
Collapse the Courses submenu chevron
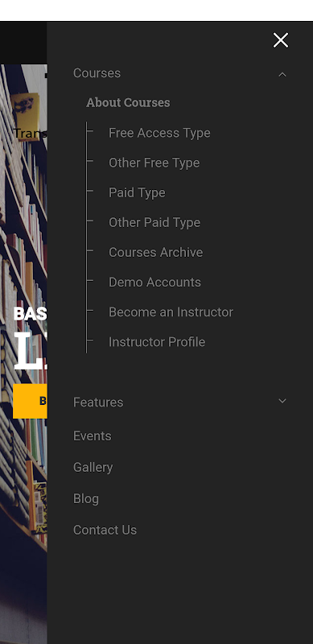[x=282, y=74]
